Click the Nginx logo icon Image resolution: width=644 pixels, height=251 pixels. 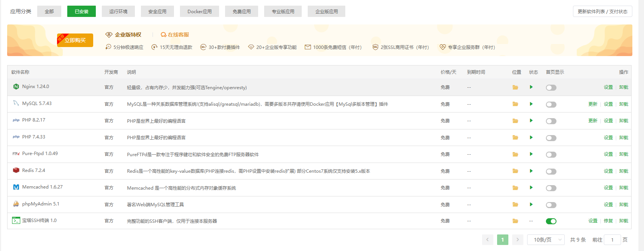(x=16, y=87)
